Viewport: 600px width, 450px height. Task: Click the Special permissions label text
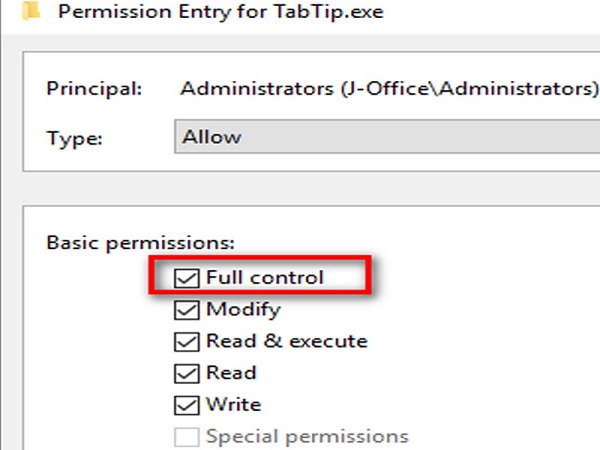pos(307,436)
